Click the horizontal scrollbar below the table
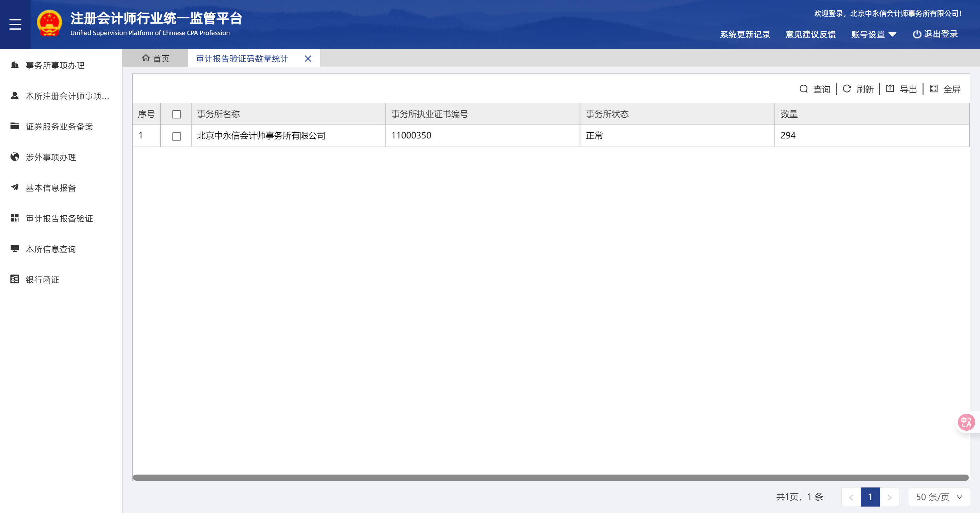The height and width of the screenshot is (513, 980). [x=550, y=478]
